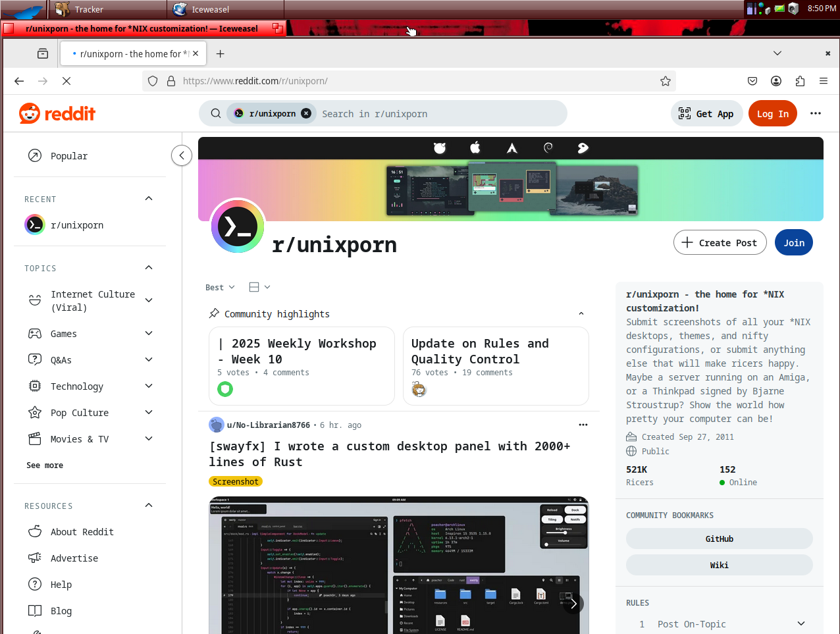This screenshot has height=634, width=840.
Task: Expand the Games topic in the sidebar
Action: [148, 333]
